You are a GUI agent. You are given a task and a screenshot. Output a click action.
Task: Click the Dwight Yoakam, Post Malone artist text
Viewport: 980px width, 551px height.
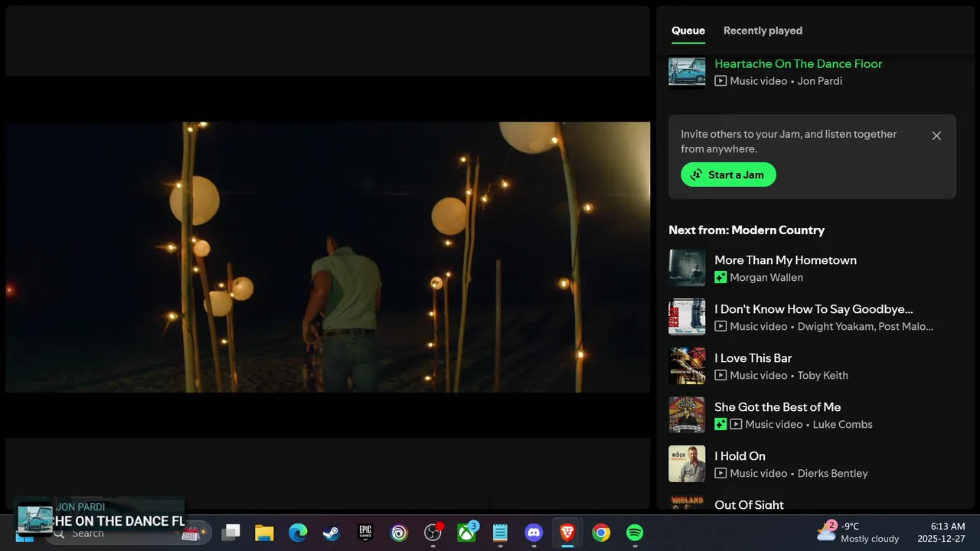(x=865, y=327)
